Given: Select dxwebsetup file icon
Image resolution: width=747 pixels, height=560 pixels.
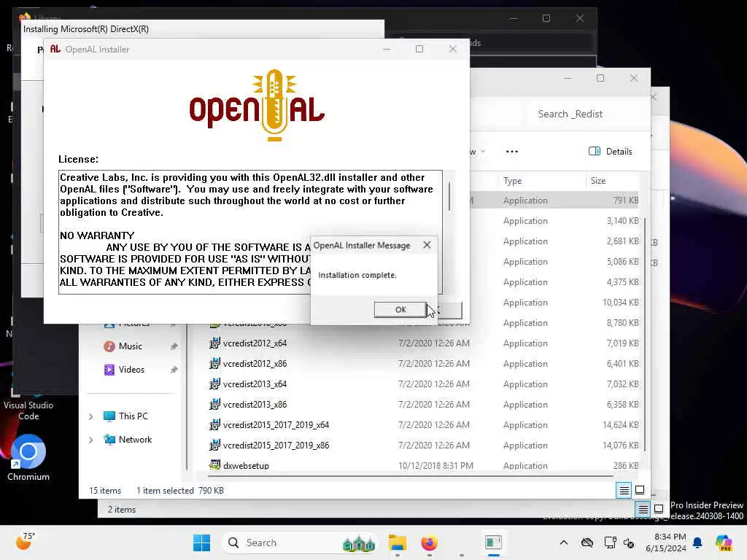Looking at the screenshot, I should [215, 465].
